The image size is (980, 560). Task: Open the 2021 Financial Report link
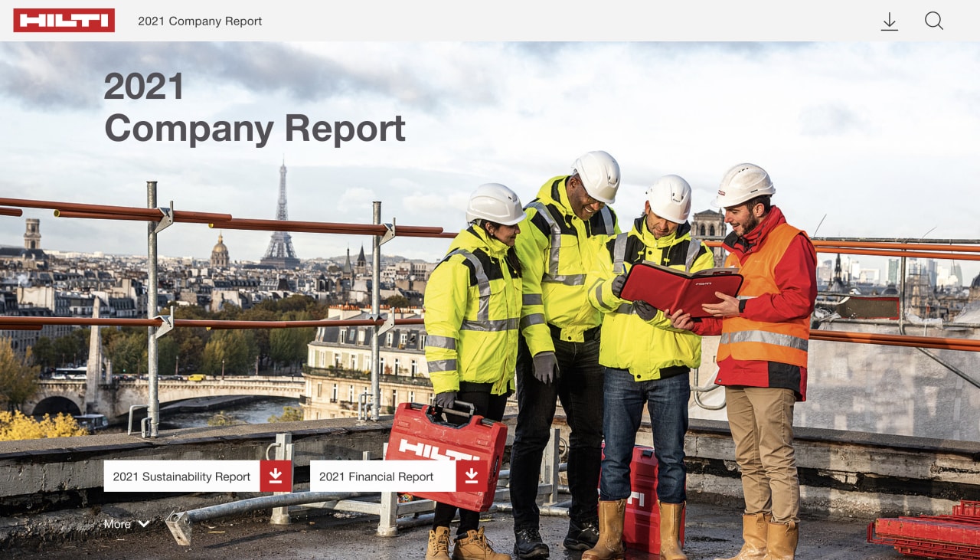[x=376, y=476]
